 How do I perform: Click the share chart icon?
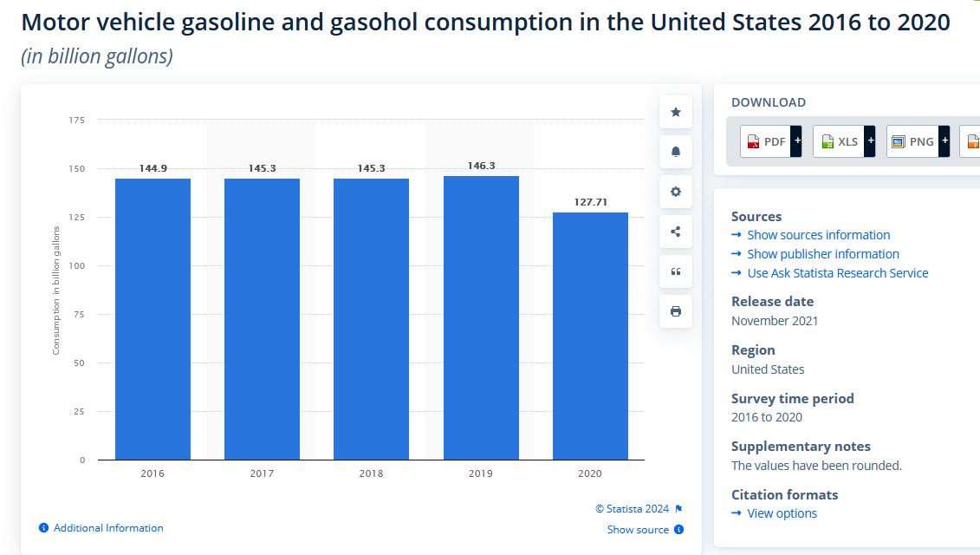point(676,232)
